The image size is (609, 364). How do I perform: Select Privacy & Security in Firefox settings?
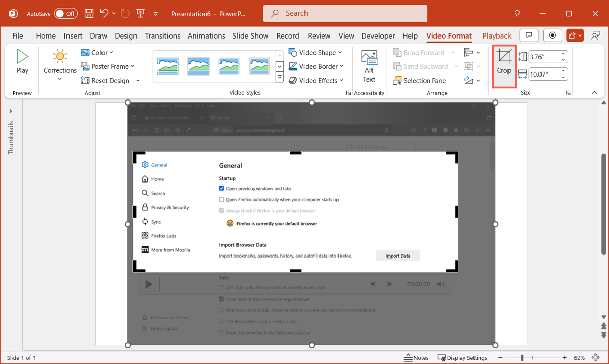(x=165, y=207)
